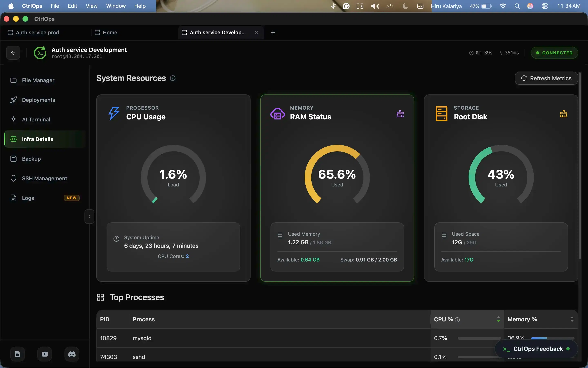The width and height of the screenshot is (588, 368).
Task: Open the Wi-Fi menu bar icon
Action: coord(503,6)
